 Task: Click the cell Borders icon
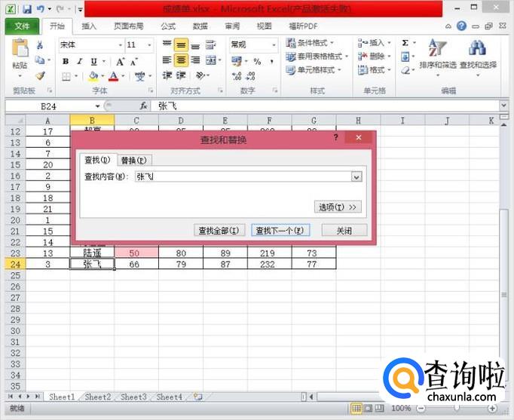point(66,76)
